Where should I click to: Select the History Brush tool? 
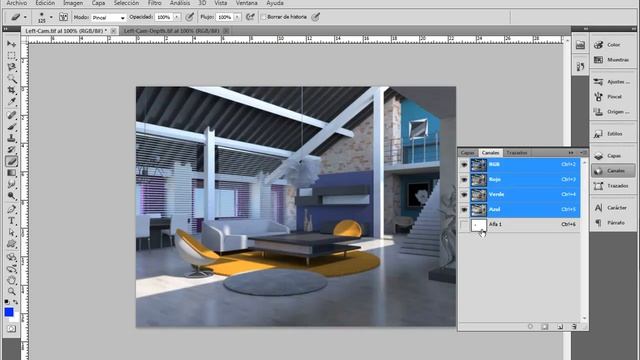click(x=11, y=149)
